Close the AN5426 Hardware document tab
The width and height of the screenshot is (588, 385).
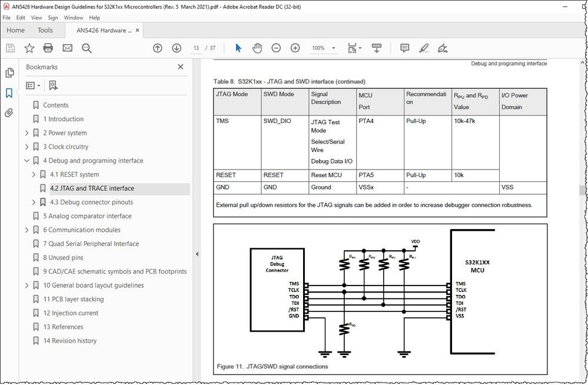tap(137, 31)
